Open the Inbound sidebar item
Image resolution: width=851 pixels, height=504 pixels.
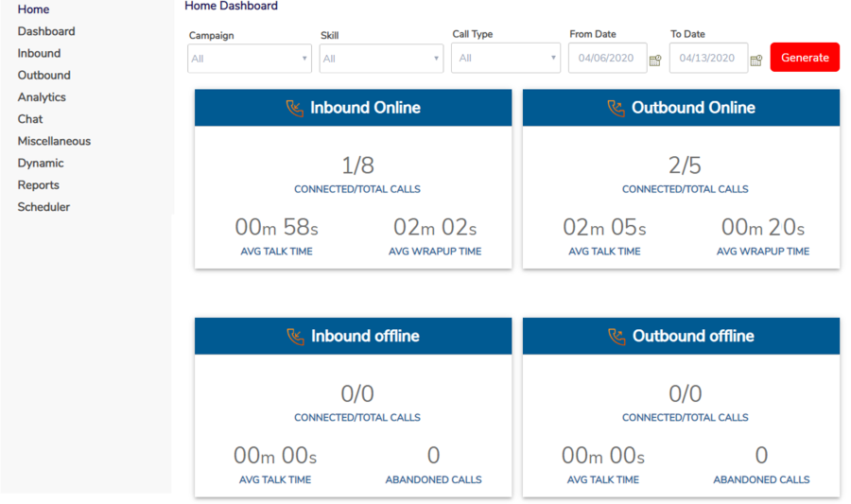pyautogui.click(x=39, y=53)
